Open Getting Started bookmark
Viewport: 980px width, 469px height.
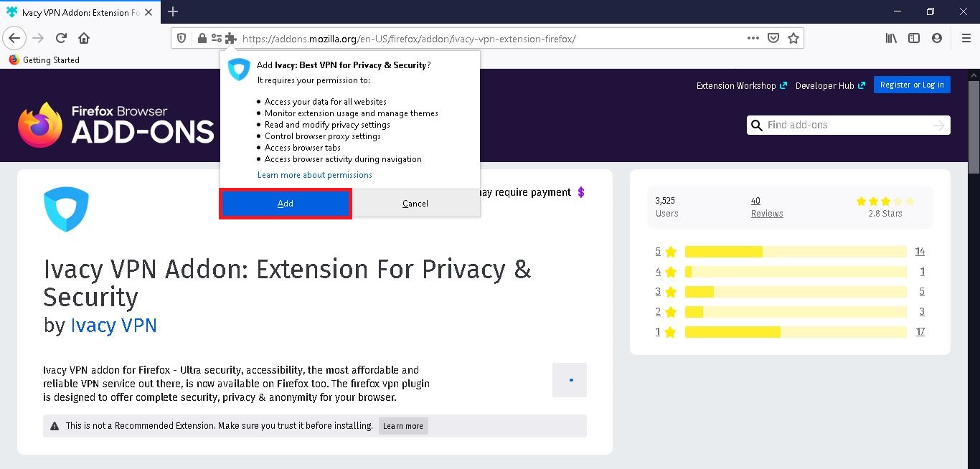pyautogui.click(x=44, y=60)
